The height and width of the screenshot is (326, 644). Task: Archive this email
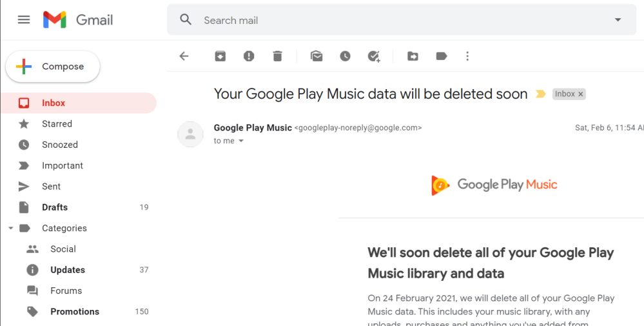click(220, 56)
